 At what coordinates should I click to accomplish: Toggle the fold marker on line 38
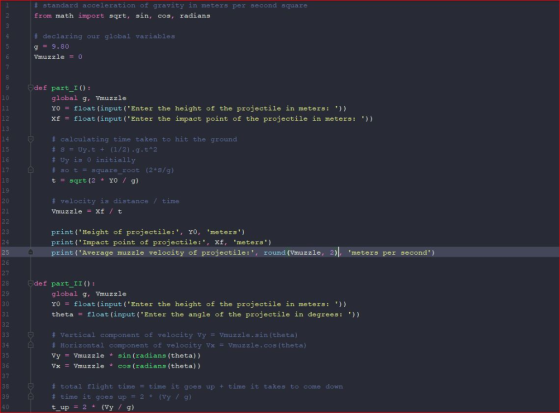tap(31, 387)
